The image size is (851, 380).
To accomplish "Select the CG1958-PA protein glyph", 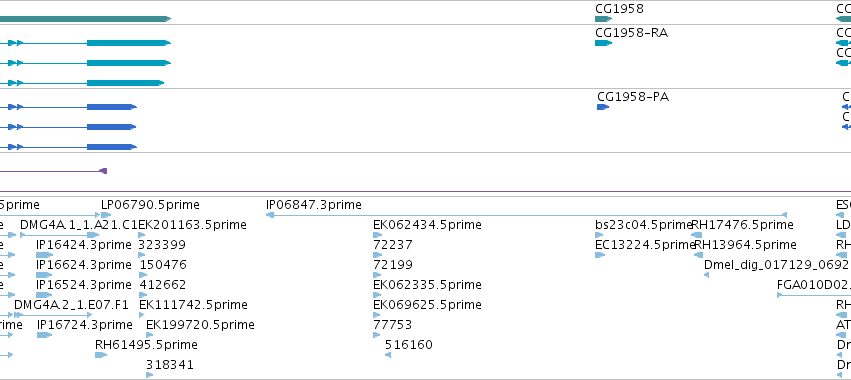I will [x=603, y=107].
